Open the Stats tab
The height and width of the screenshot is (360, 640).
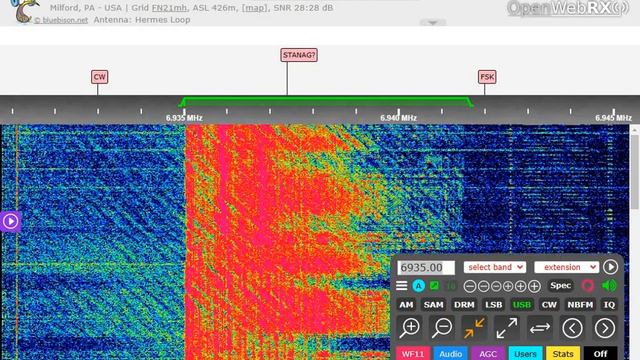pos(563,353)
